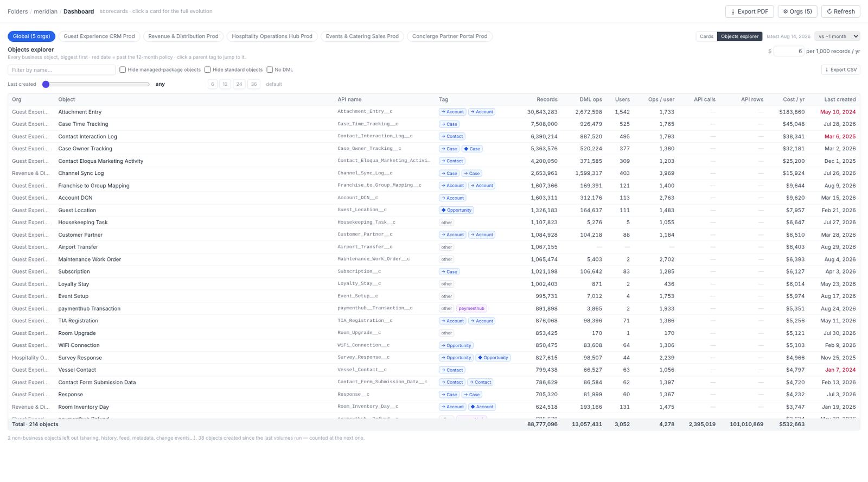Image resolution: width=868 pixels, height=482 pixels.
Task: Click the Case tag on Subscription row
Action: (x=449, y=271)
